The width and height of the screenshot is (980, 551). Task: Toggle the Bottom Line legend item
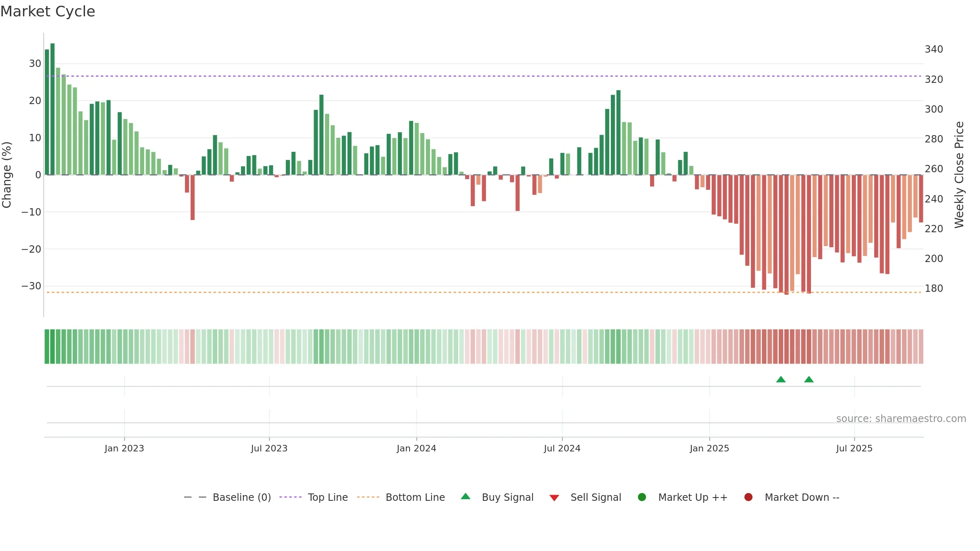(401, 497)
